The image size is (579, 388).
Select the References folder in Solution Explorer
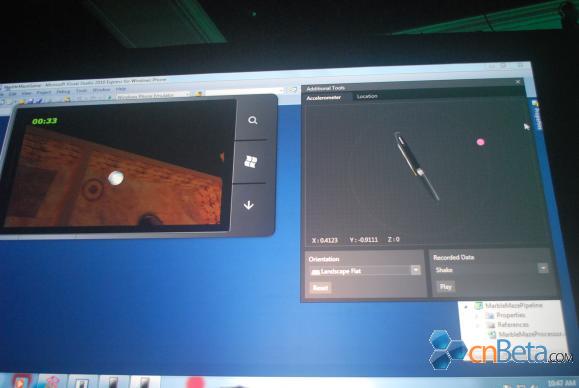pos(513,325)
